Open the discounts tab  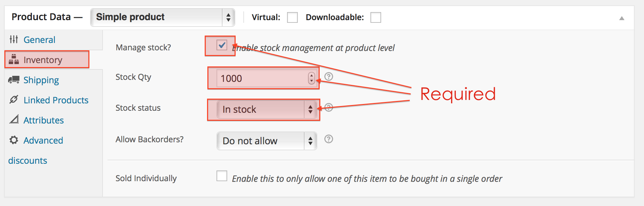pyautogui.click(x=28, y=160)
